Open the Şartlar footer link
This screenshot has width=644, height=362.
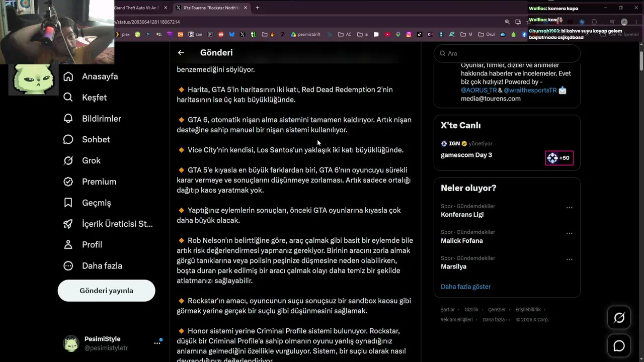[448, 310]
